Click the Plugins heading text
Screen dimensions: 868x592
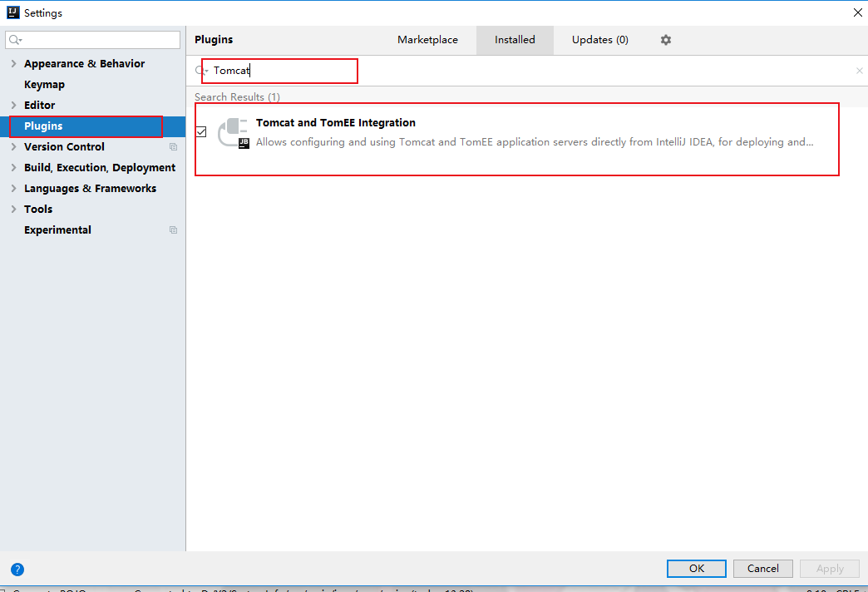tap(214, 40)
